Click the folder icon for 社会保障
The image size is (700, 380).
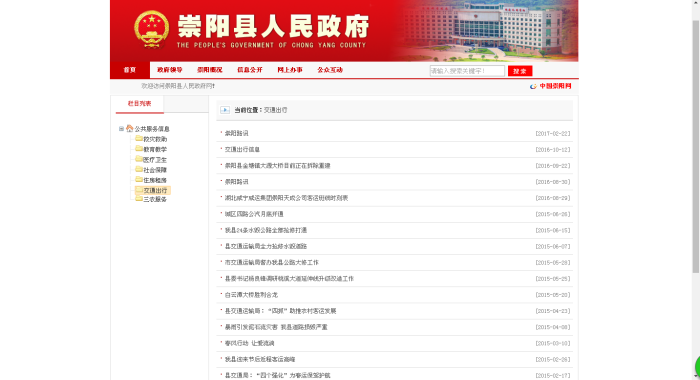point(139,169)
